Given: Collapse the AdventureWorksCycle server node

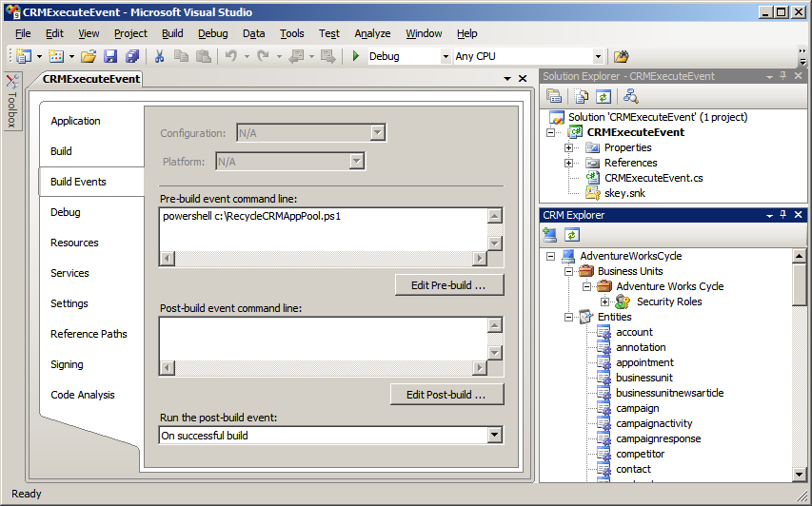Looking at the screenshot, I should coord(550,256).
